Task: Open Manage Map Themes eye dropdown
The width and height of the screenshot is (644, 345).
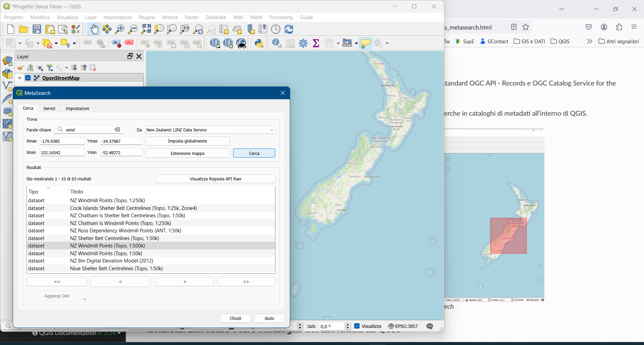Action: point(40,68)
